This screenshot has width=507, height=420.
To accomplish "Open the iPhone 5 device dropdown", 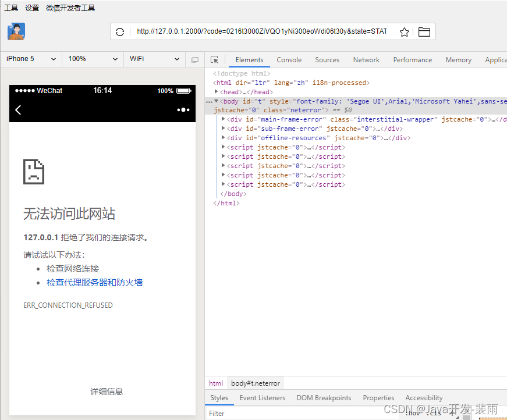I will 31,59.
